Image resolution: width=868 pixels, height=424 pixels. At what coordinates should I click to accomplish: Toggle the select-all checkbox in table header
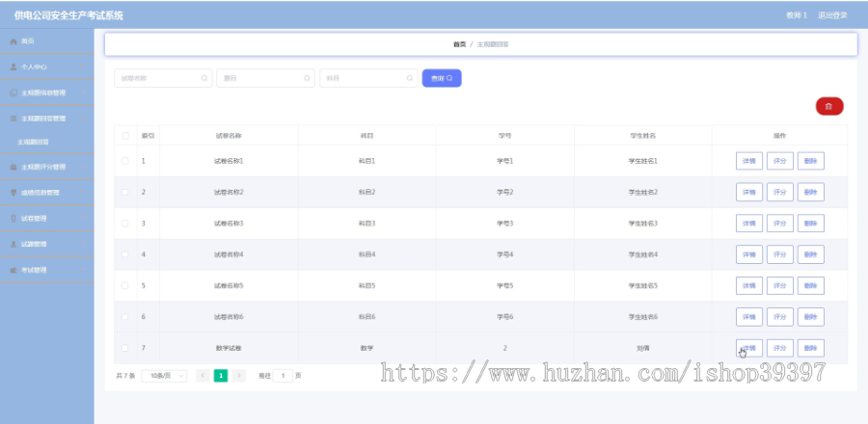(x=125, y=136)
